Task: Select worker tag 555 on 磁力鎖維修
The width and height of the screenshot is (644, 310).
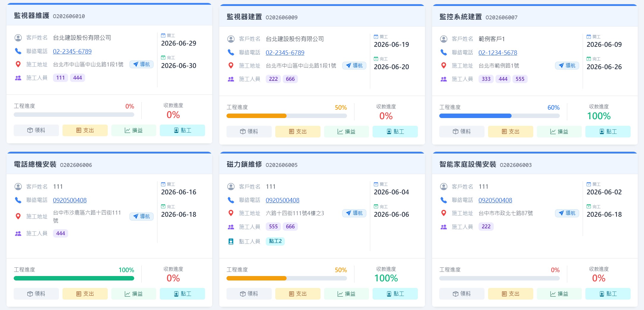Action: point(273,227)
